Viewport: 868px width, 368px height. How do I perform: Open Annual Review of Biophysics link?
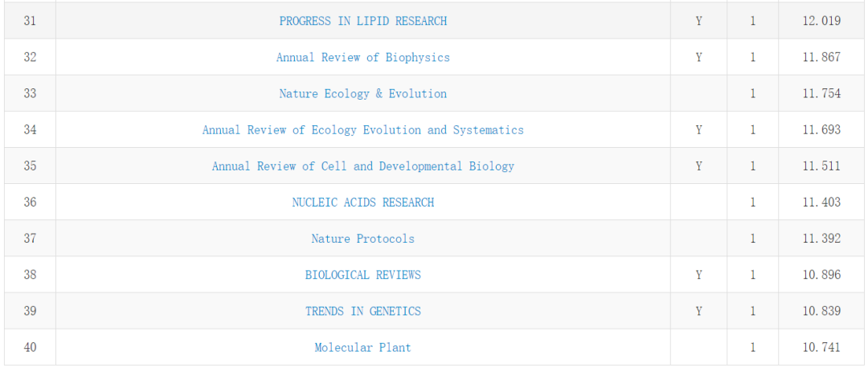coord(363,58)
